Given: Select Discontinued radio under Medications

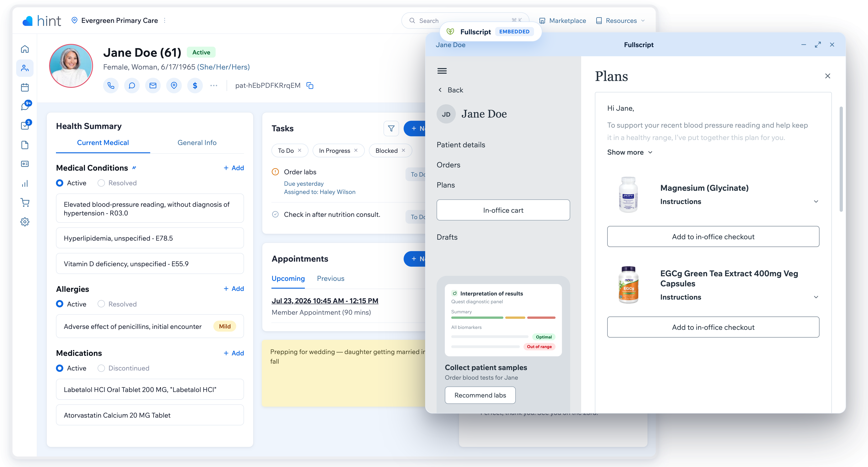Looking at the screenshot, I should tap(101, 368).
